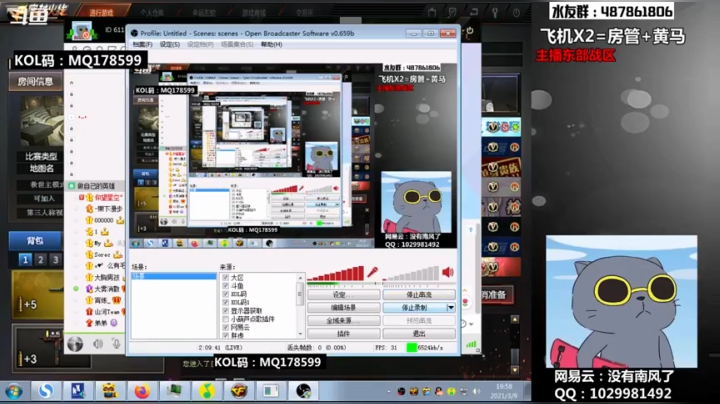This screenshot has height=404, width=720.
Task: Click the 停止串流 button
Action: pos(419,295)
